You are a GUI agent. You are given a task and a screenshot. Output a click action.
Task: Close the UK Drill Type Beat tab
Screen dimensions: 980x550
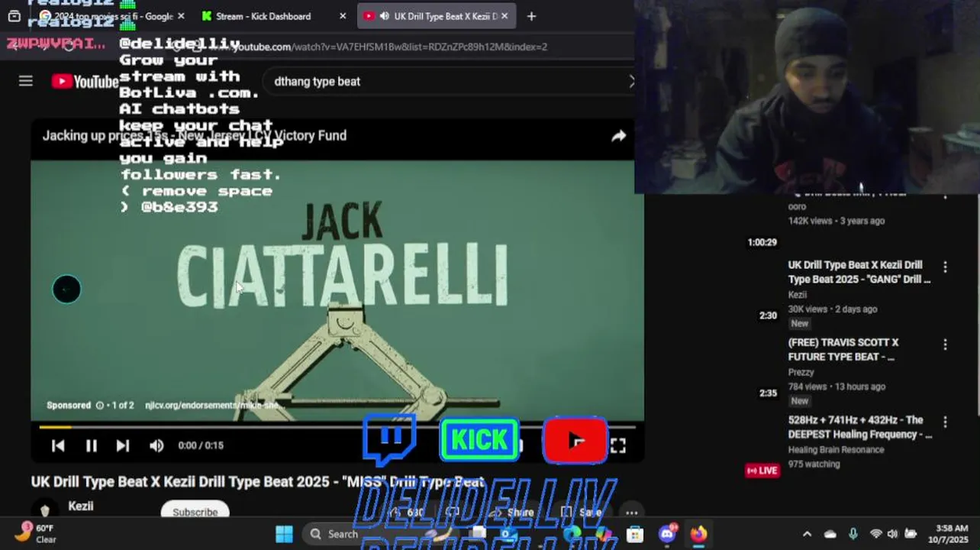(505, 16)
